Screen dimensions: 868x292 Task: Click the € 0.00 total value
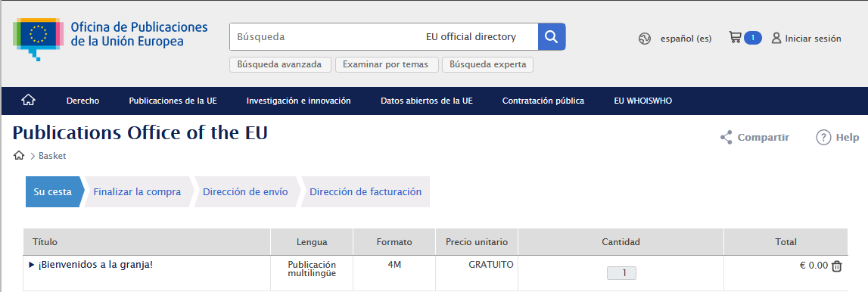(814, 266)
